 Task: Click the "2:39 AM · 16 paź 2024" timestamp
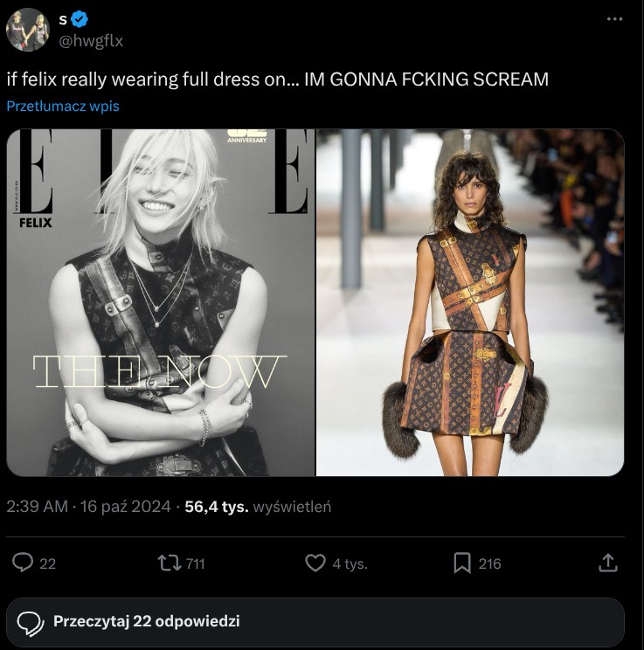click(88, 507)
